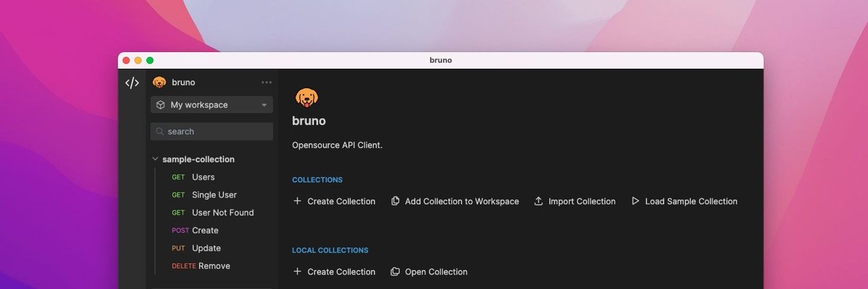Image resolution: width=868 pixels, height=289 pixels.
Task: Open the DELETE Remove request
Action: click(x=214, y=266)
